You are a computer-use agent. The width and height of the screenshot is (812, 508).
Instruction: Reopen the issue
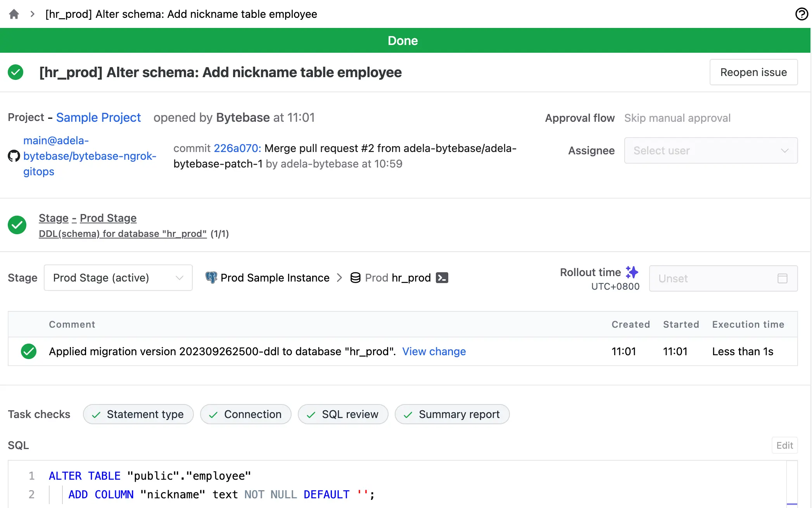753,72
